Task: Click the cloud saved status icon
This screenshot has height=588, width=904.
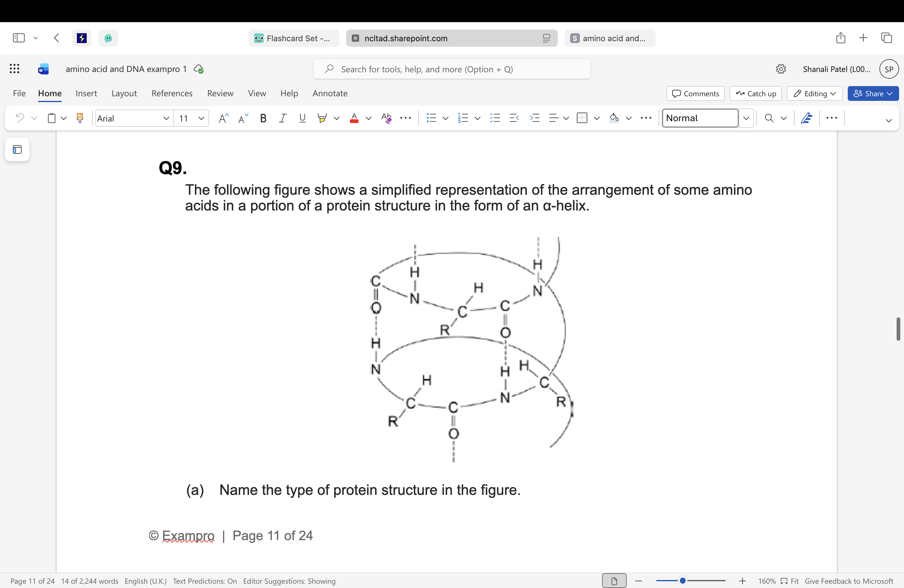Action: tap(199, 69)
